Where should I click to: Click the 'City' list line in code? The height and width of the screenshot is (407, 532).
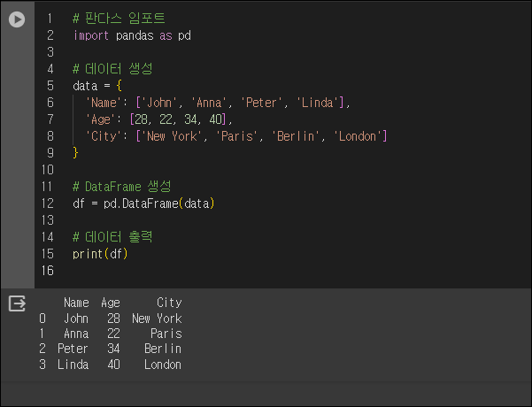tap(236, 136)
